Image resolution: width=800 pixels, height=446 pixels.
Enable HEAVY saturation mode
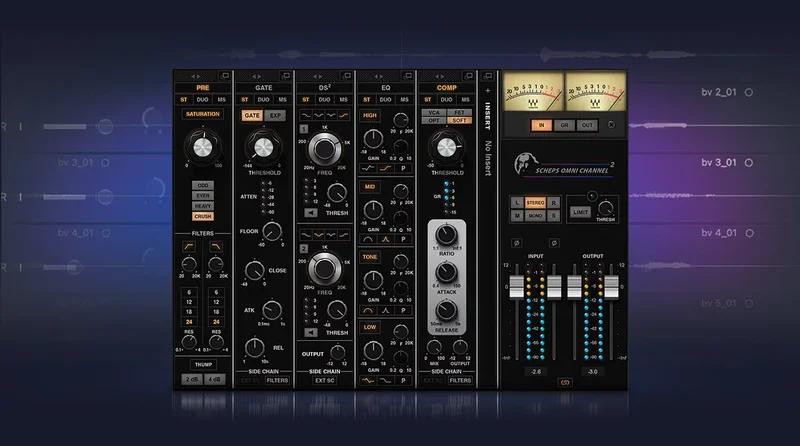[x=203, y=206]
